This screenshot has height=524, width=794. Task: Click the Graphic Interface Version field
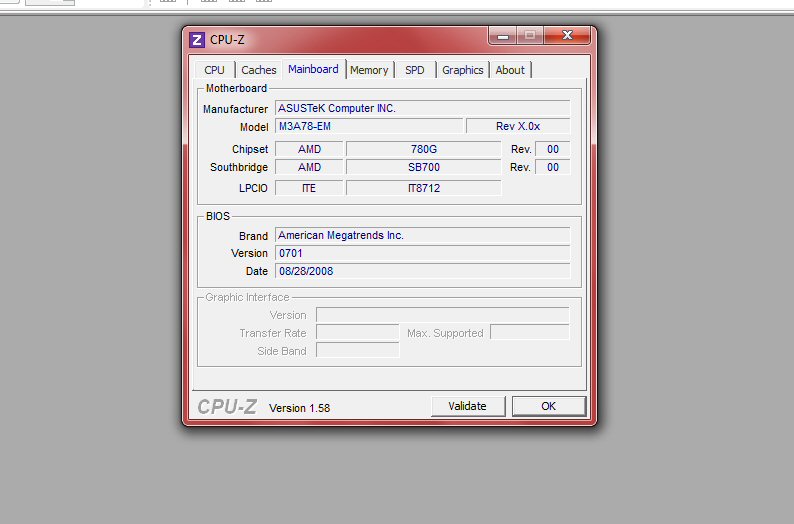click(443, 315)
